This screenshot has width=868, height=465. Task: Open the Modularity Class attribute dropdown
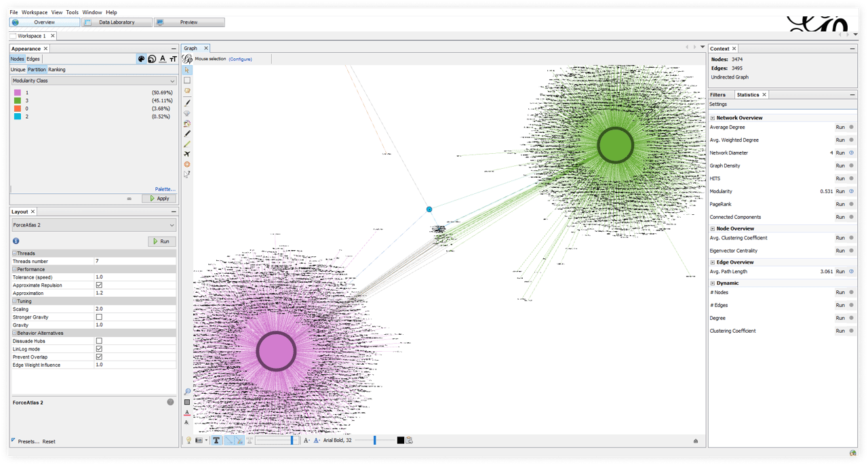pyautogui.click(x=94, y=81)
